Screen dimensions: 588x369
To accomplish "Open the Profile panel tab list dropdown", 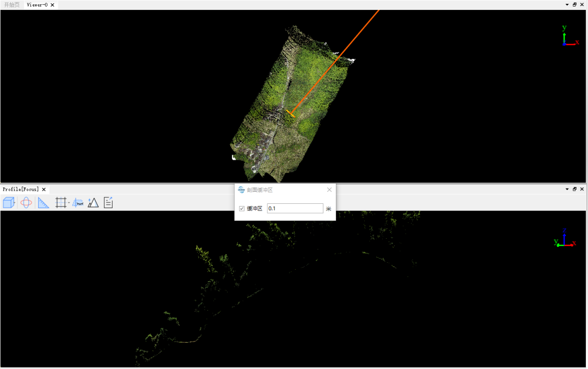I will click(567, 189).
